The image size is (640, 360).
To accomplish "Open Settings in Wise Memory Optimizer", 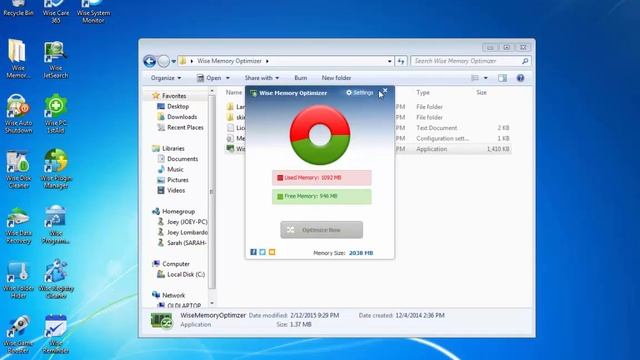I will pyautogui.click(x=360, y=93).
